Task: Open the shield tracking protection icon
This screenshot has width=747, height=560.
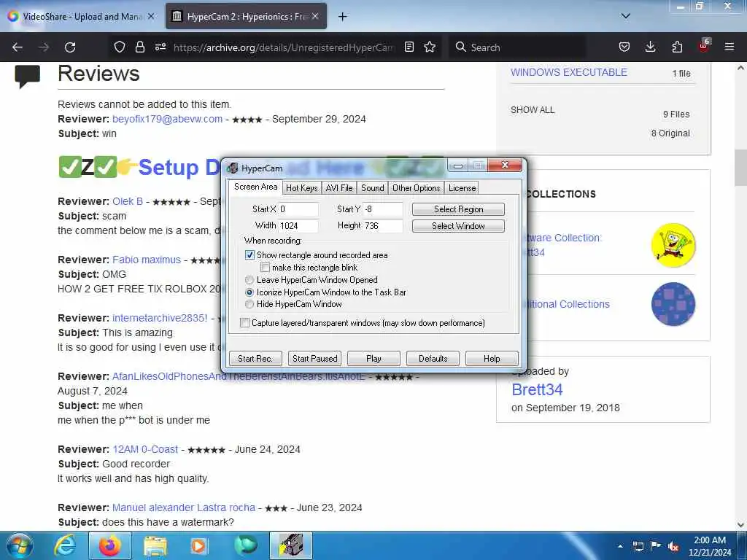Action: point(120,47)
